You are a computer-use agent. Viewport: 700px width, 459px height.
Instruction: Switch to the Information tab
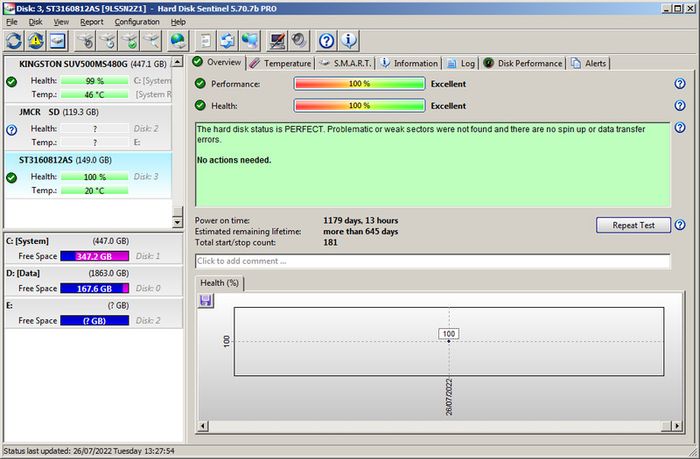(409, 63)
